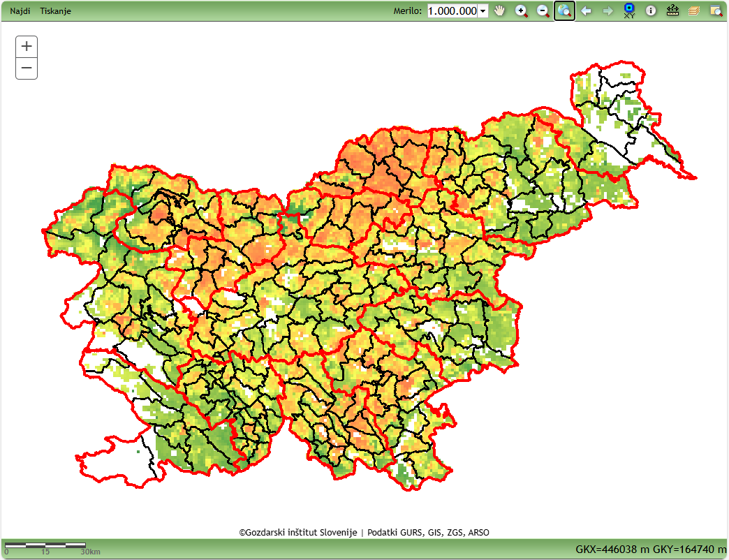Select the info identify tool
Viewport: 729px width, 560px height.
[651, 10]
